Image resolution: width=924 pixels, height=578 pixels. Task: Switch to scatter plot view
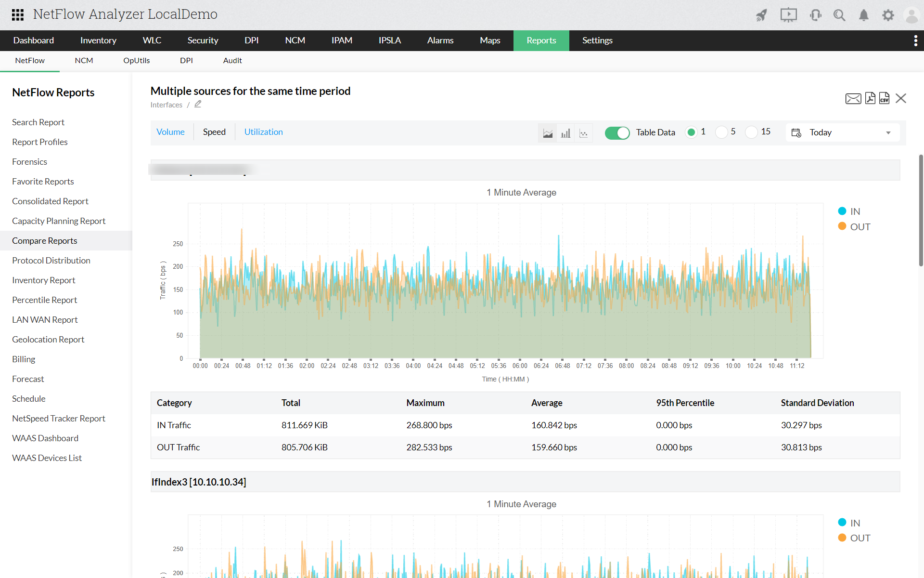pyautogui.click(x=583, y=132)
